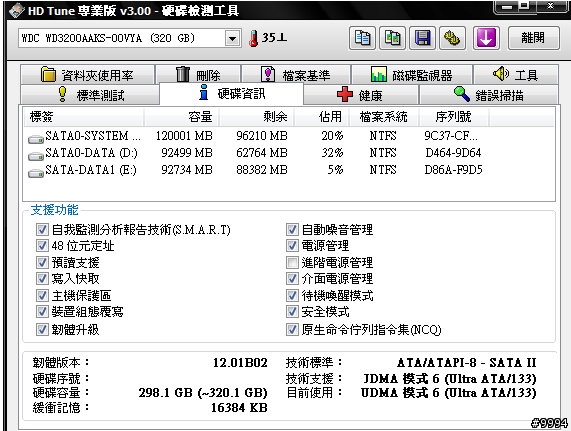
Task: Sort by the 檔案系統 column header
Action: pyautogui.click(x=384, y=116)
